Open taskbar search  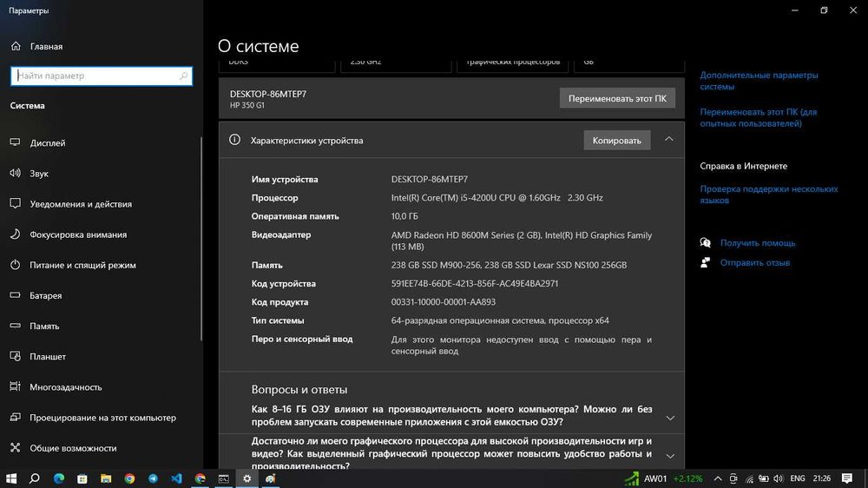click(x=35, y=478)
